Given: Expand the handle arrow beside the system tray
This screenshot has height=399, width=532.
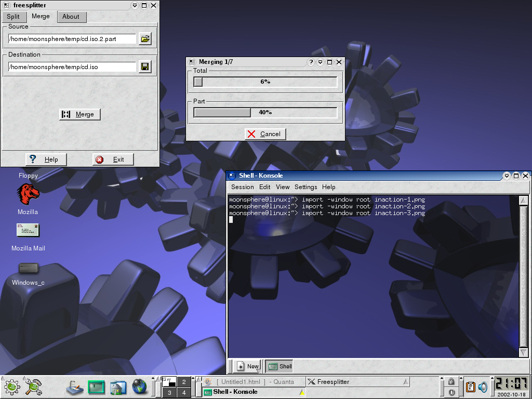Looking at the screenshot, I should tap(460, 379).
